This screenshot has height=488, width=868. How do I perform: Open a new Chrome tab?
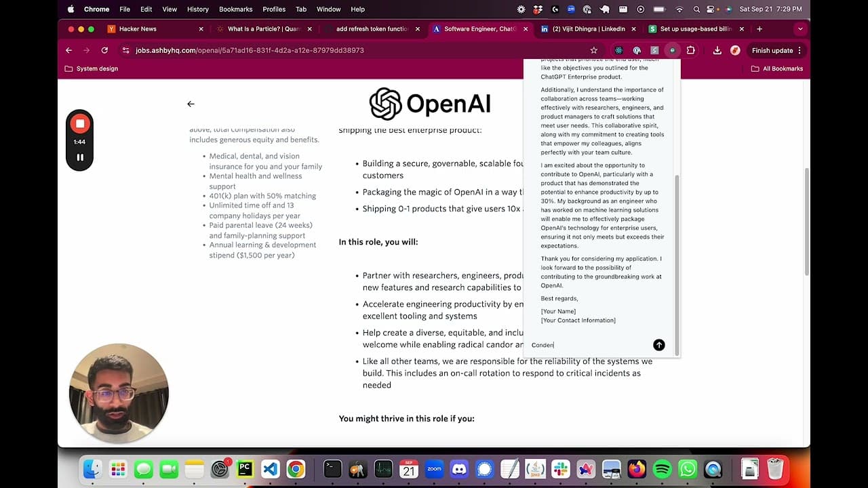pyautogui.click(x=759, y=29)
